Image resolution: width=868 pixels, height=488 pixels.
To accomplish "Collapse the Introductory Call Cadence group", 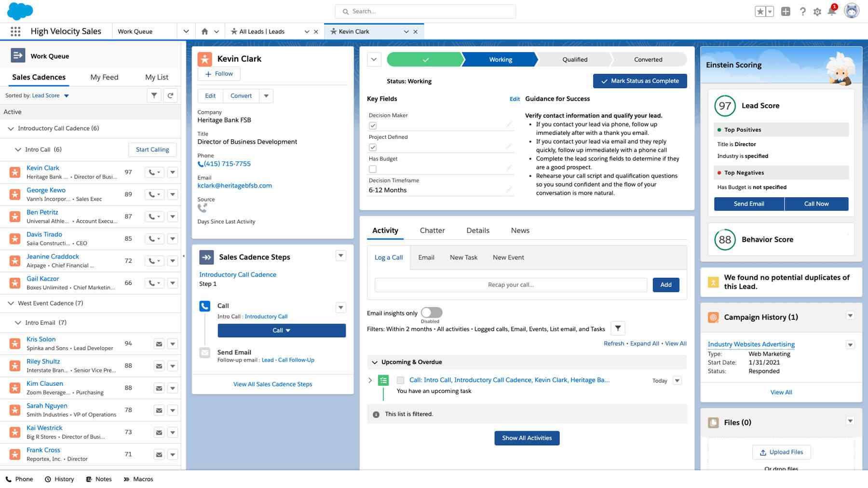I will coord(11,129).
